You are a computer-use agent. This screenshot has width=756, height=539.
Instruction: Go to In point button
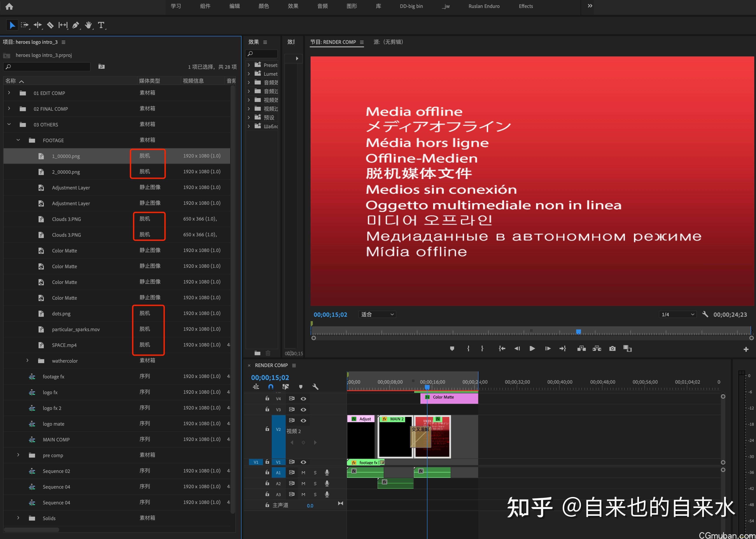pos(502,348)
